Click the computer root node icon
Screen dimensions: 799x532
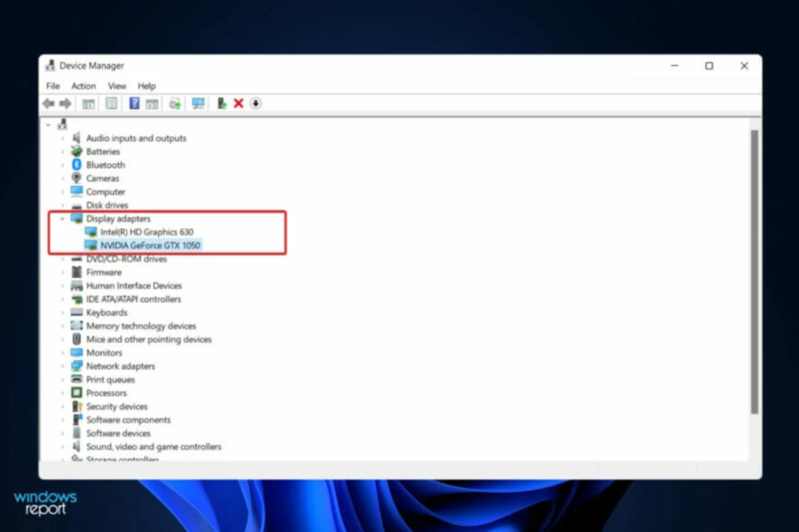click(62, 124)
